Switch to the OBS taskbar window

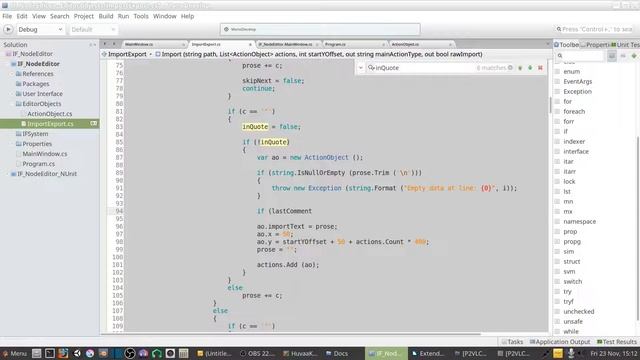[257, 353]
